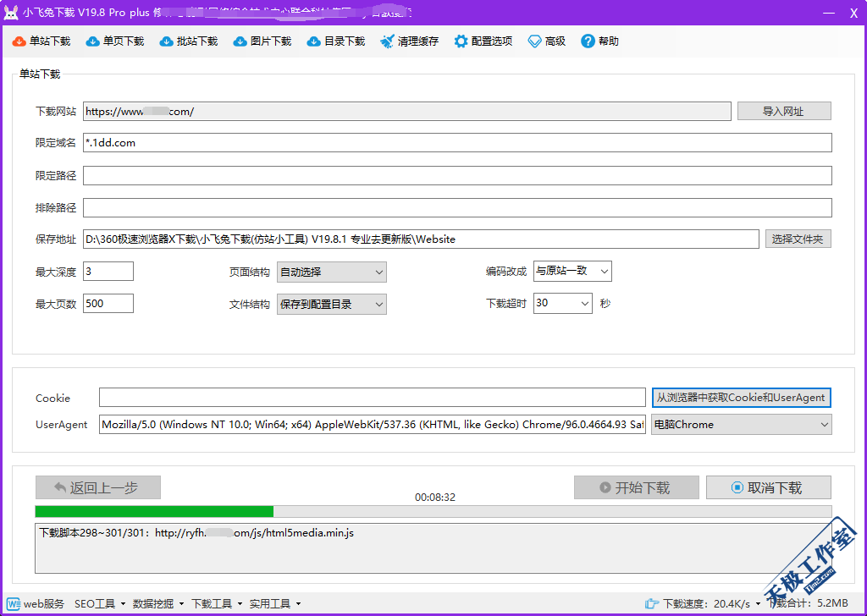Viewport: 867px width, 616px height.
Task: Click the web服务 icon in status bar
Action: pyautogui.click(x=14, y=604)
